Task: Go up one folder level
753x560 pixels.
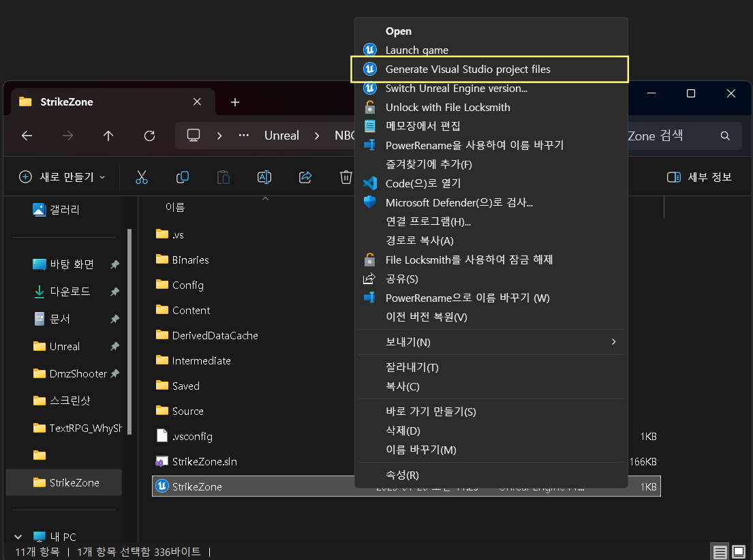Action: tap(108, 136)
